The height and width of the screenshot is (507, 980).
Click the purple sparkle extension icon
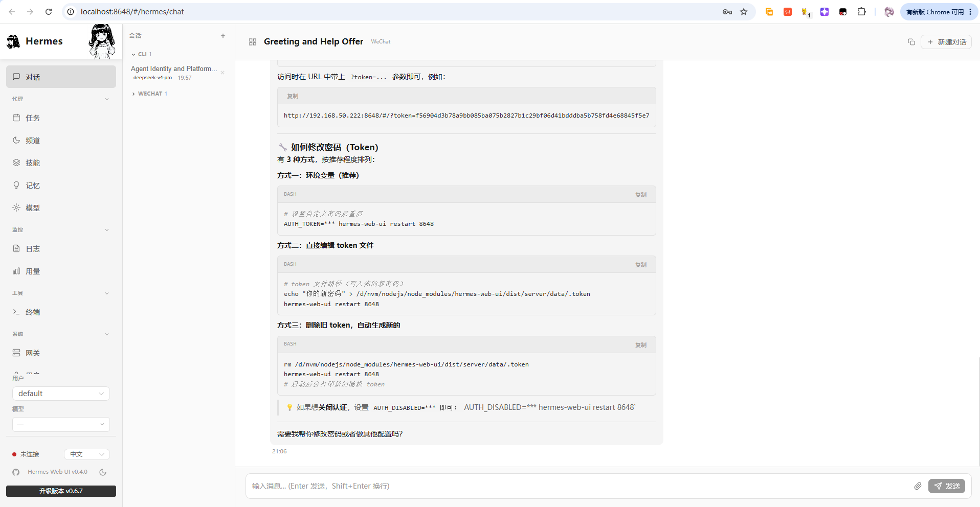point(825,12)
